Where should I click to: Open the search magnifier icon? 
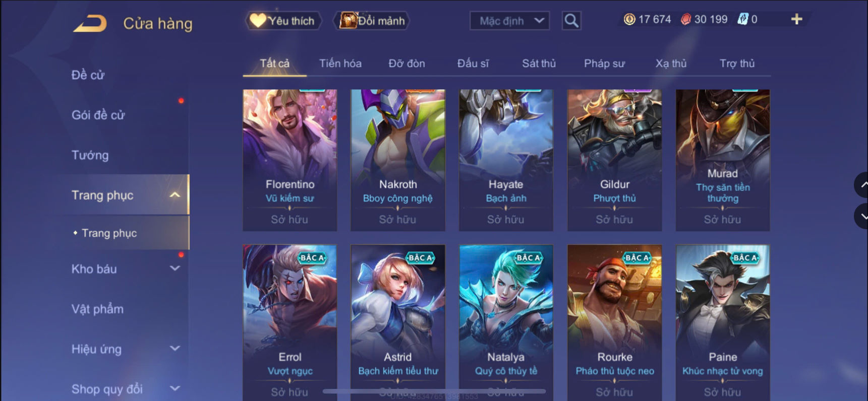[571, 21]
